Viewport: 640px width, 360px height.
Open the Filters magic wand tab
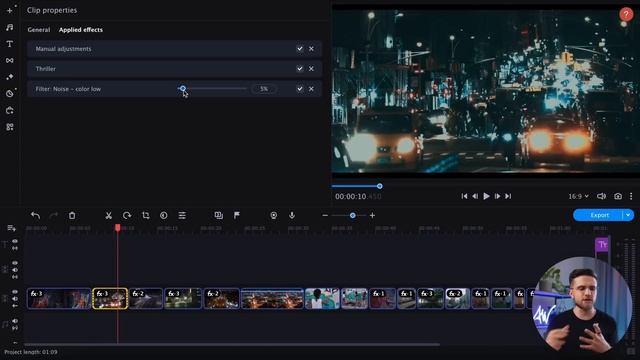pyautogui.click(x=9, y=77)
